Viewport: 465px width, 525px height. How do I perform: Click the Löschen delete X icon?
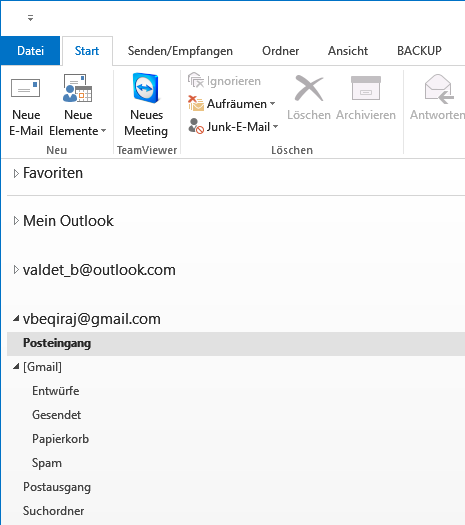point(309,88)
